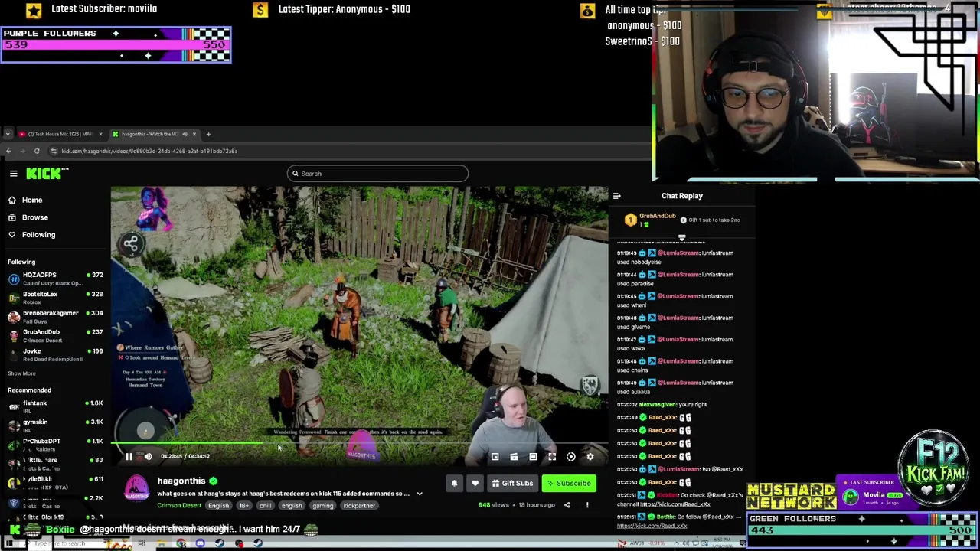Open Browse in Kick sidebar
Viewport: 980px width, 551px height.
(x=34, y=217)
